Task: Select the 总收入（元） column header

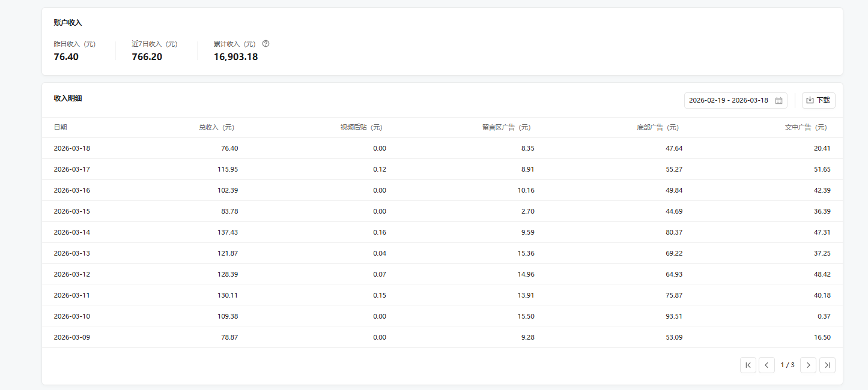Action: coord(218,128)
